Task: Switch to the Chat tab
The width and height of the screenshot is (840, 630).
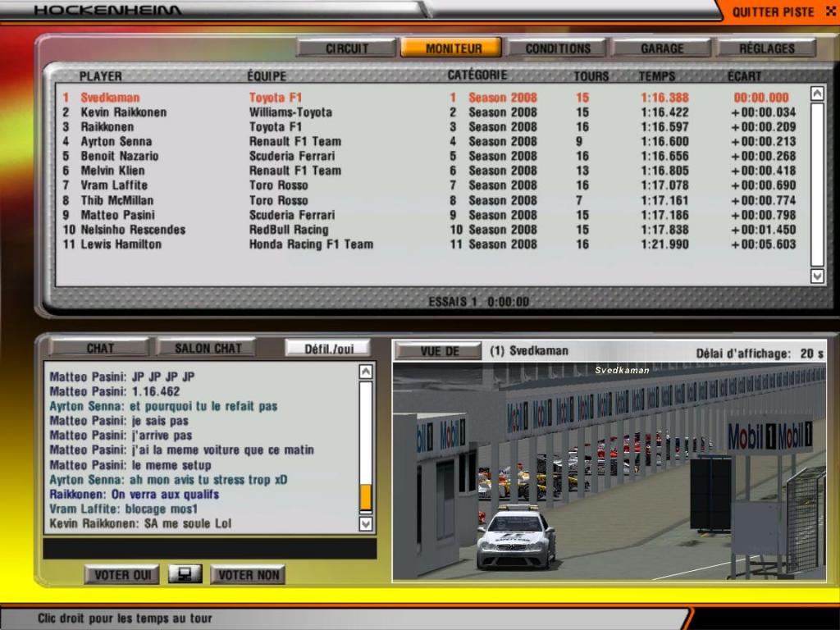Action: pyautogui.click(x=99, y=348)
